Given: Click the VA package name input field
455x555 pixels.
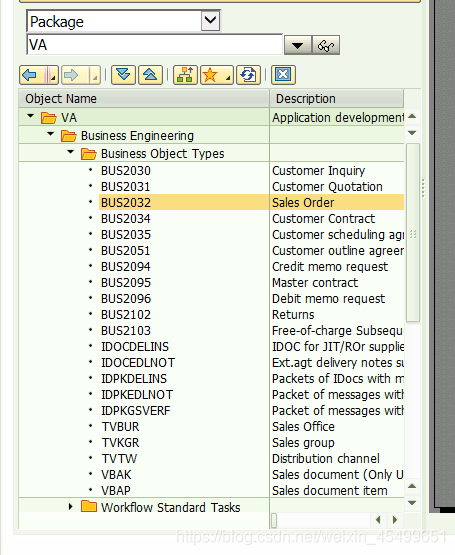Looking at the screenshot, I should 154,45.
